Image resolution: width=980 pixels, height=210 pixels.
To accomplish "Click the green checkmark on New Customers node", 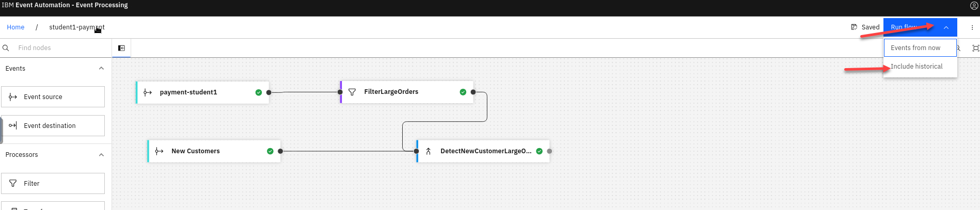I will point(270,151).
